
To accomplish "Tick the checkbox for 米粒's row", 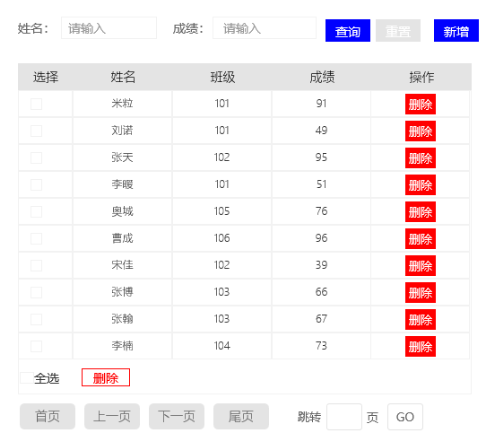I will click(x=36, y=104).
